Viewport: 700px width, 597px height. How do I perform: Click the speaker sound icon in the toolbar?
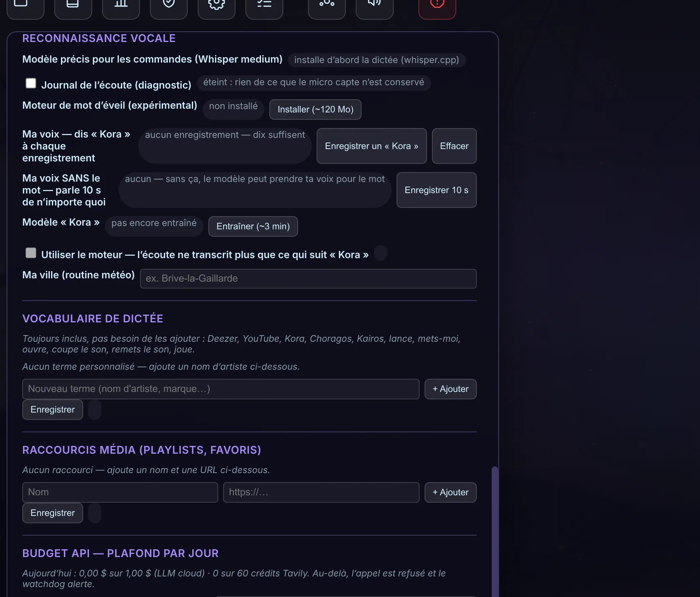375,7
